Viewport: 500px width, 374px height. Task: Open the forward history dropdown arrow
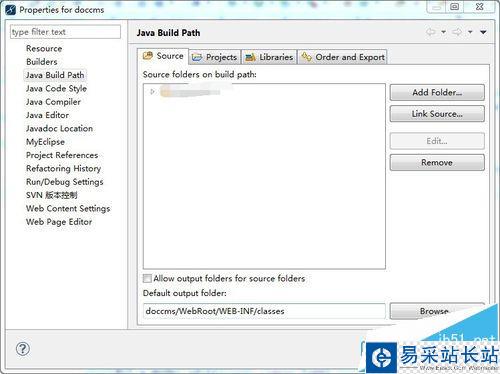(470, 32)
